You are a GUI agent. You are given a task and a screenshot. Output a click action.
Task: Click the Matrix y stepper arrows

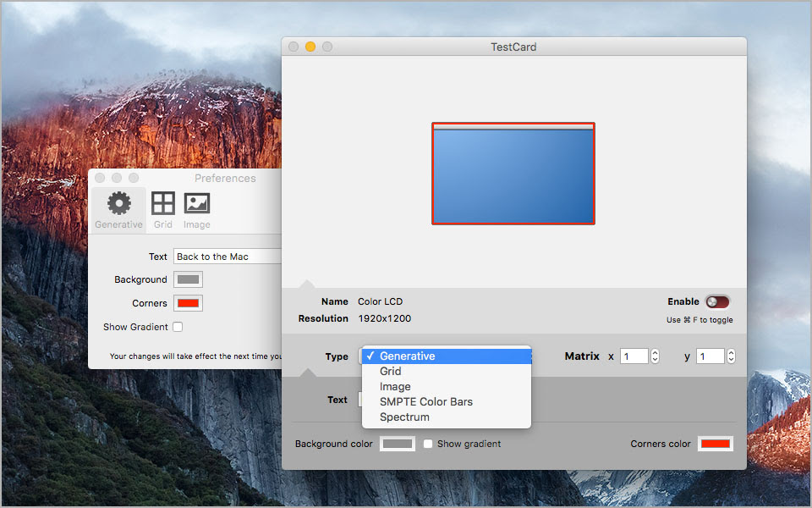[x=731, y=356]
